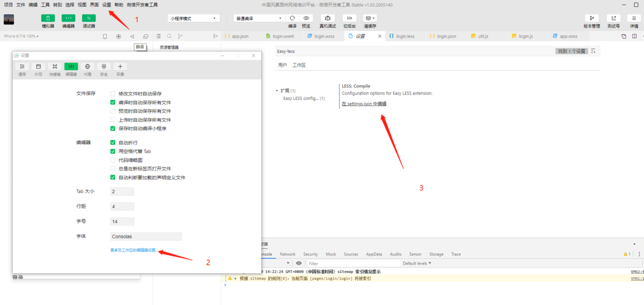
Task: Click the source control branch icon in sidebar
Action: coord(180,36)
